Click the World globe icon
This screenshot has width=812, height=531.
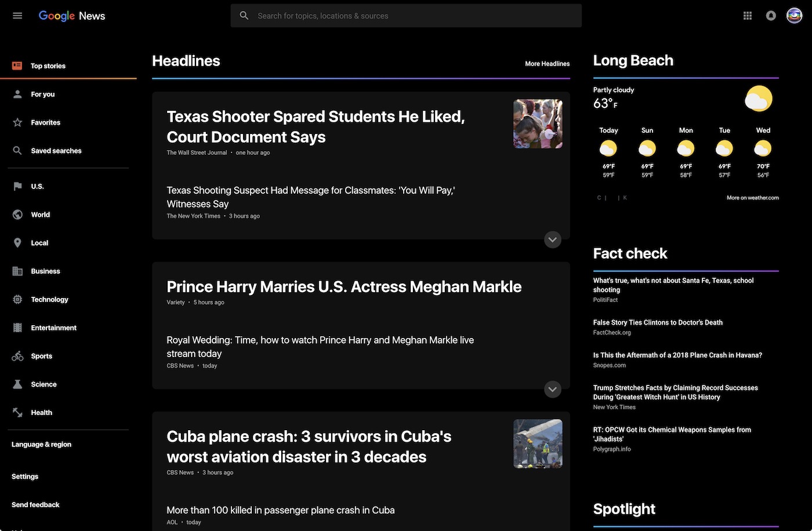[17, 214]
